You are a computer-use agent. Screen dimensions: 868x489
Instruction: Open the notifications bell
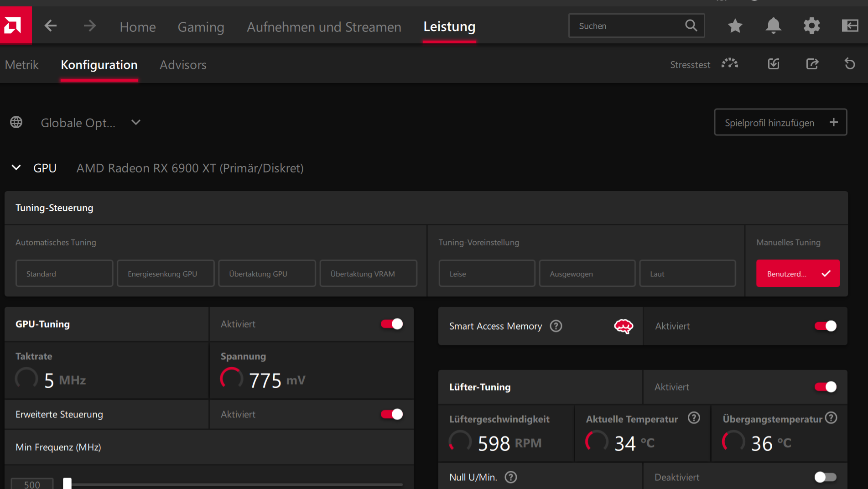(x=773, y=26)
